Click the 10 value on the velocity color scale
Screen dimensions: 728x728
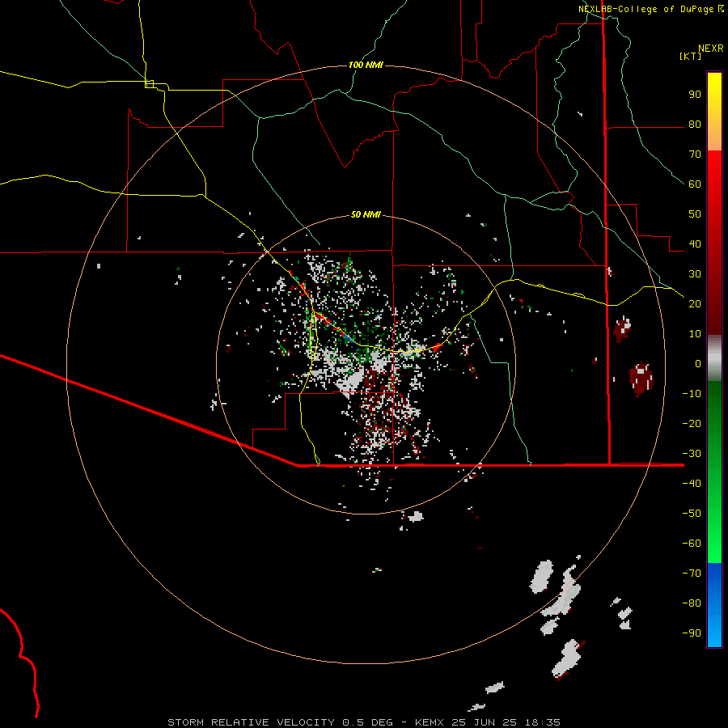[x=695, y=334]
